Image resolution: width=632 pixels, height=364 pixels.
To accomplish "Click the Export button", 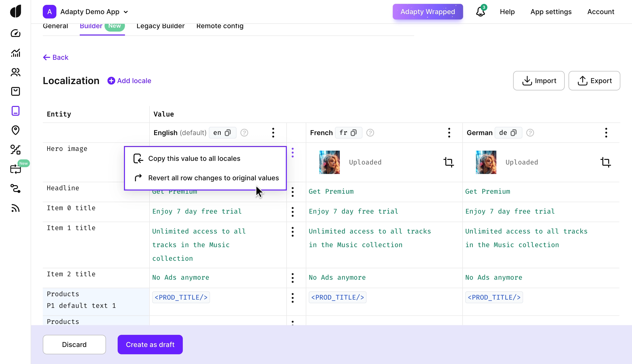I will (x=595, y=80).
